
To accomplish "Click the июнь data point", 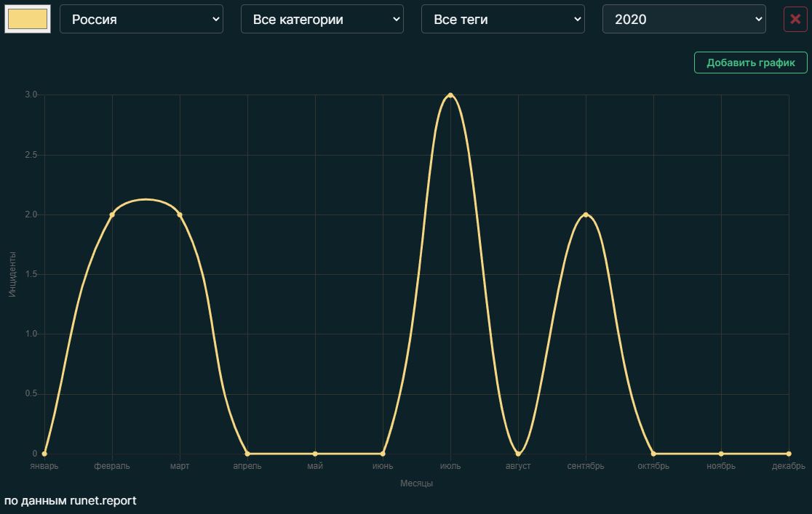I will pos(383,454).
